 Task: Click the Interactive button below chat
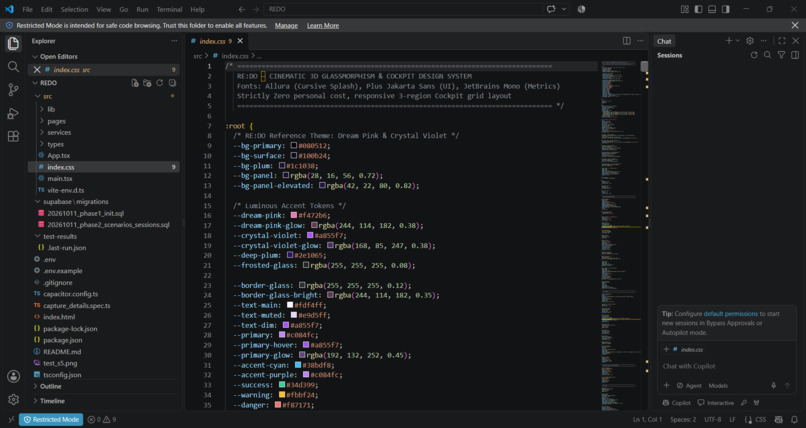716,403
